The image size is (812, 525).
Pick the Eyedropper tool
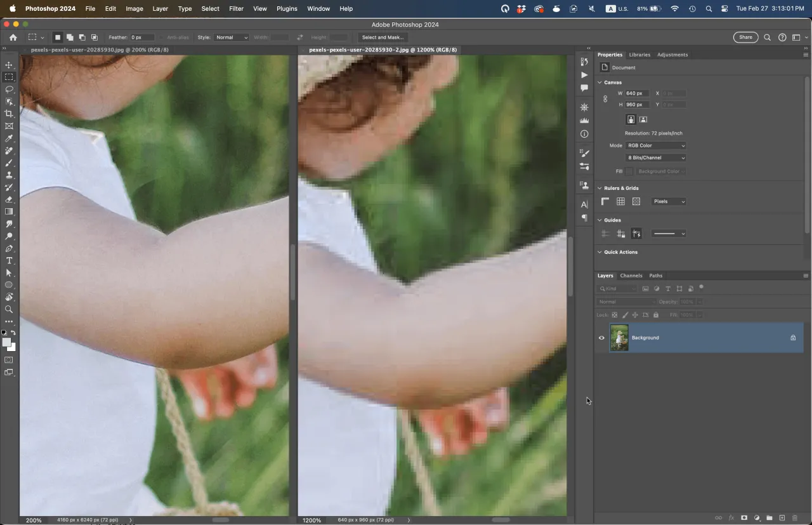pos(9,138)
